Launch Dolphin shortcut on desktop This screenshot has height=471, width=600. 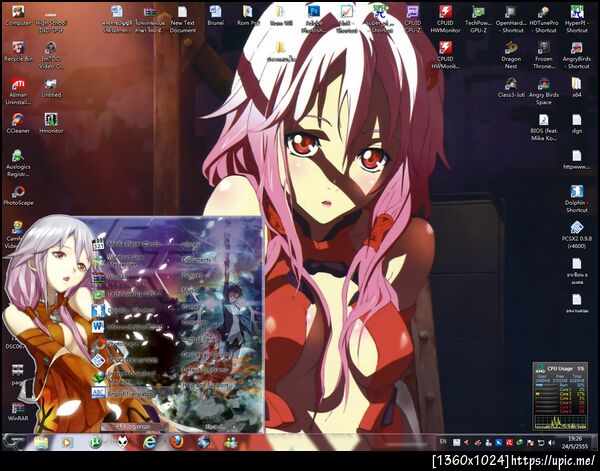576,199
